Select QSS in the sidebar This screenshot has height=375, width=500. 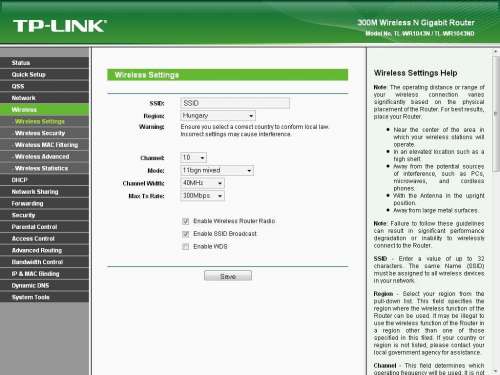[44, 86]
